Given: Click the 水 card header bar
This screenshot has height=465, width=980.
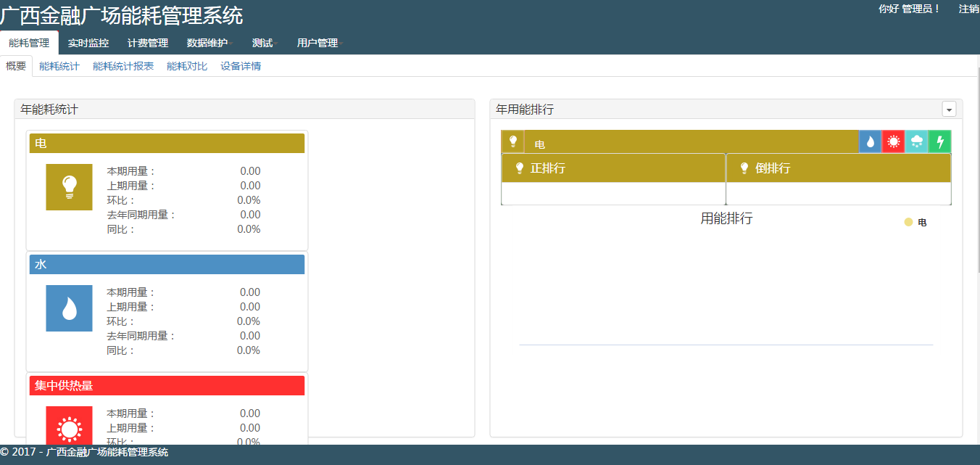Looking at the screenshot, I should pos(167,264).
